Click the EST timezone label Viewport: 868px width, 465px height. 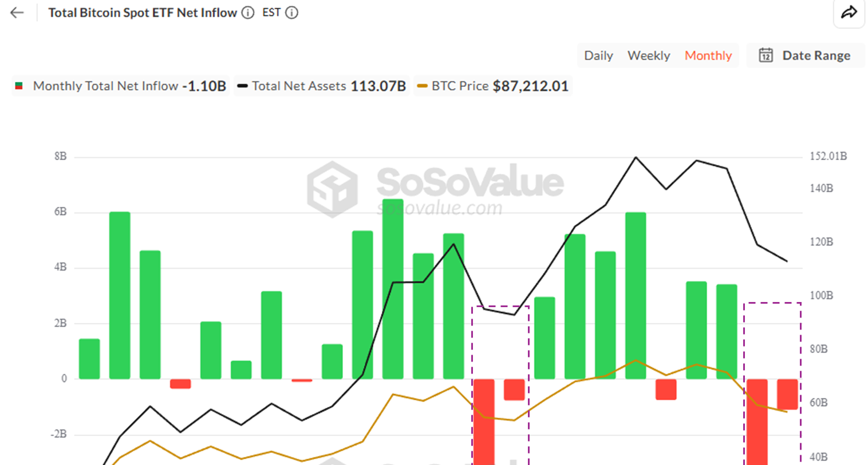tap(271, 13)
